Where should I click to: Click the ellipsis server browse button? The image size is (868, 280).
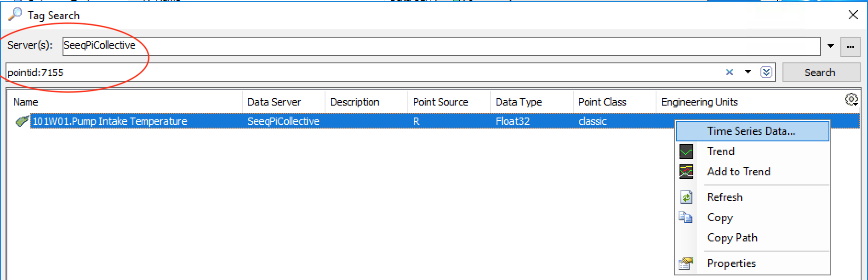tap(850, 46)
